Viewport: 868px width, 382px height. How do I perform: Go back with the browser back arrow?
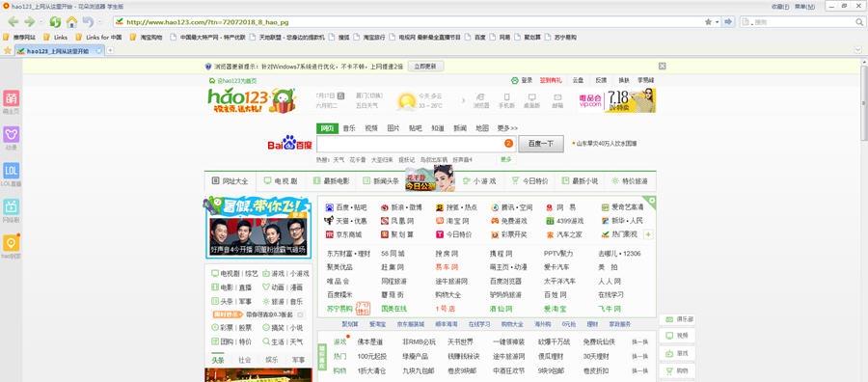pyautogui.click(x=13, y=21)
